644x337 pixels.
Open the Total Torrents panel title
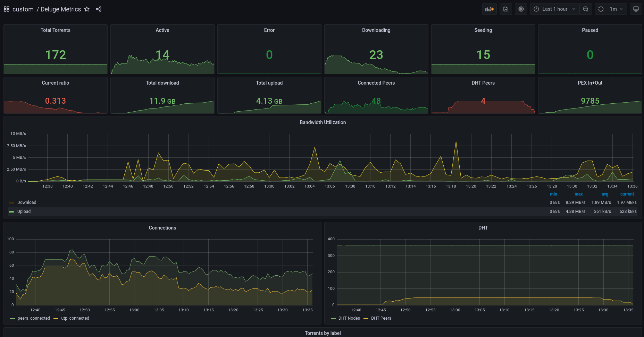coord(56,30)
